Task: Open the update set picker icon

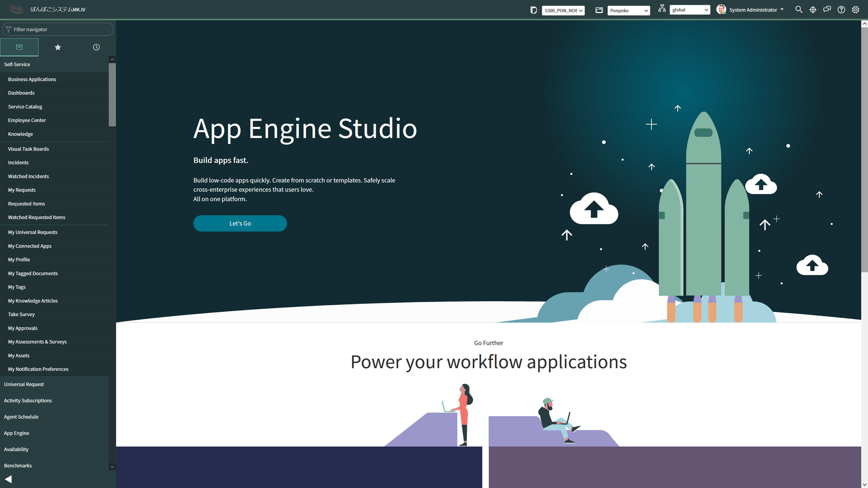Action: (x=533, y=10)
